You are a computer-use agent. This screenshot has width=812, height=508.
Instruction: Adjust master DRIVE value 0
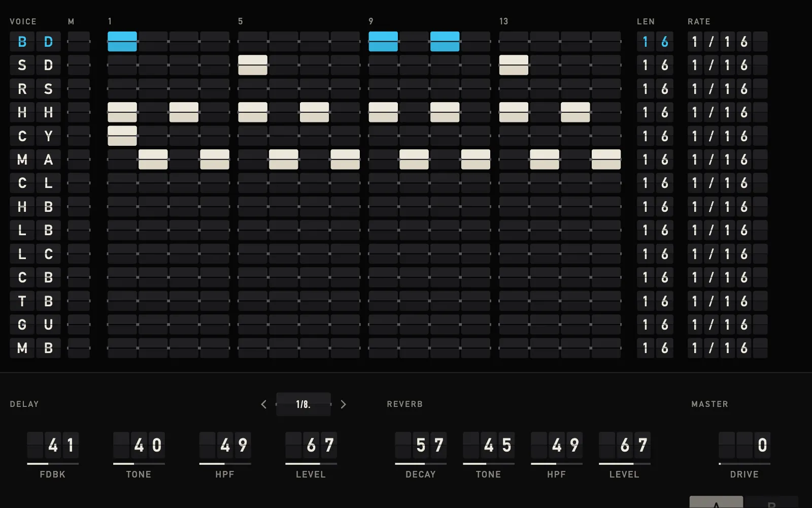point(745,446)
